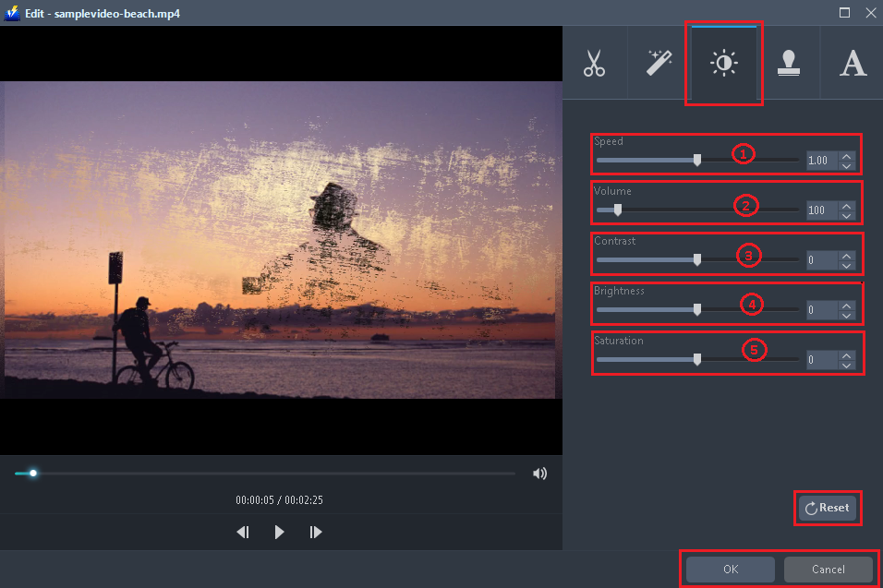Select the brightness Adjust tab icon
The image size is (883, 588).
pyautogui.click(x=723, y=63)
